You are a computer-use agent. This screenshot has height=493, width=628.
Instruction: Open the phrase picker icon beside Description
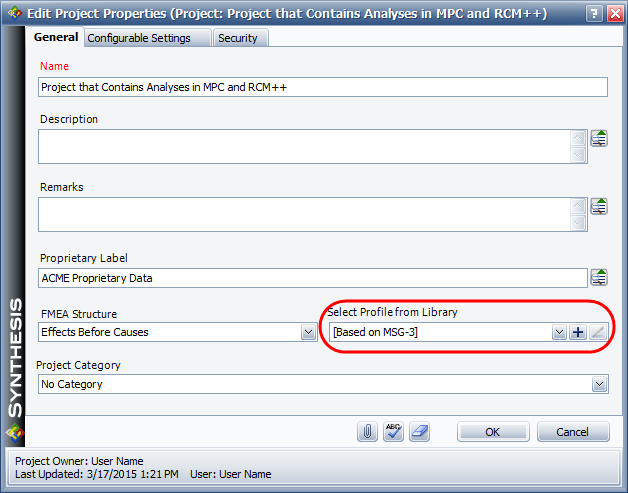click(x=599, y=139)
